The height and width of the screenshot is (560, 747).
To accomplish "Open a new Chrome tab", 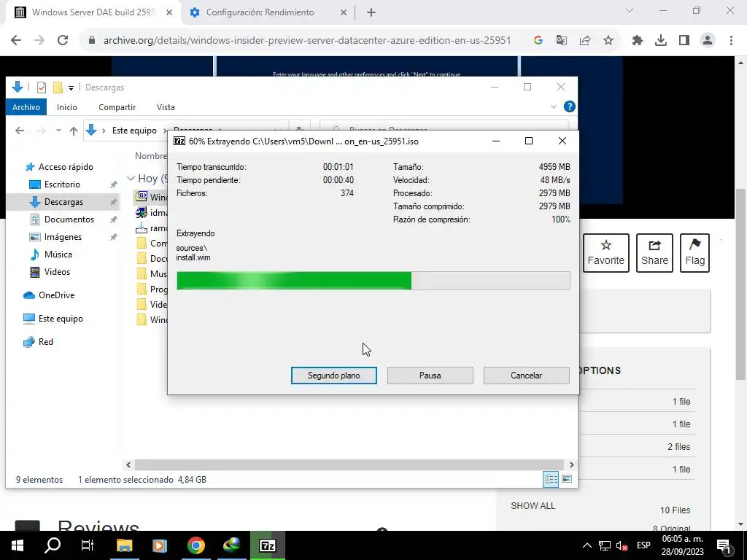I will [371, 12].
